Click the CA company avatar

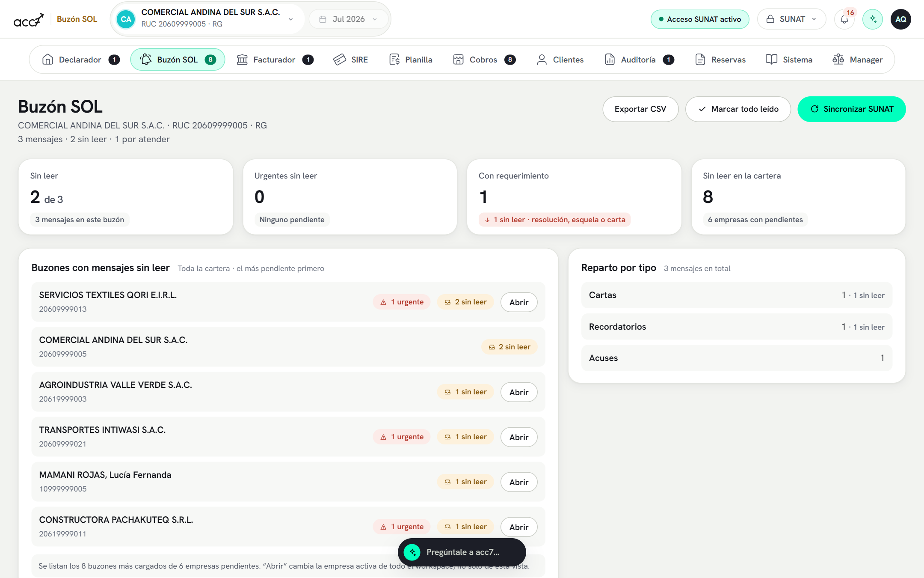pyautogui.click(x=126, y=19)
